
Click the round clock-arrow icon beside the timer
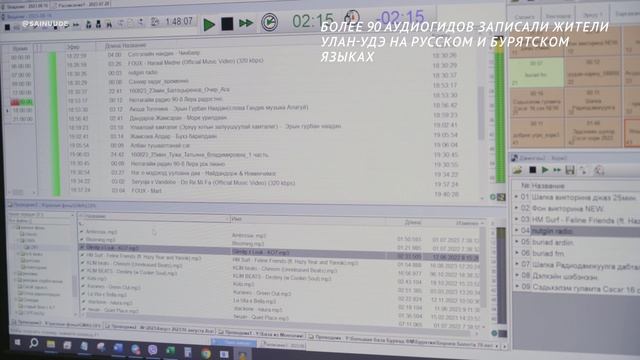[x=269, y=22]
